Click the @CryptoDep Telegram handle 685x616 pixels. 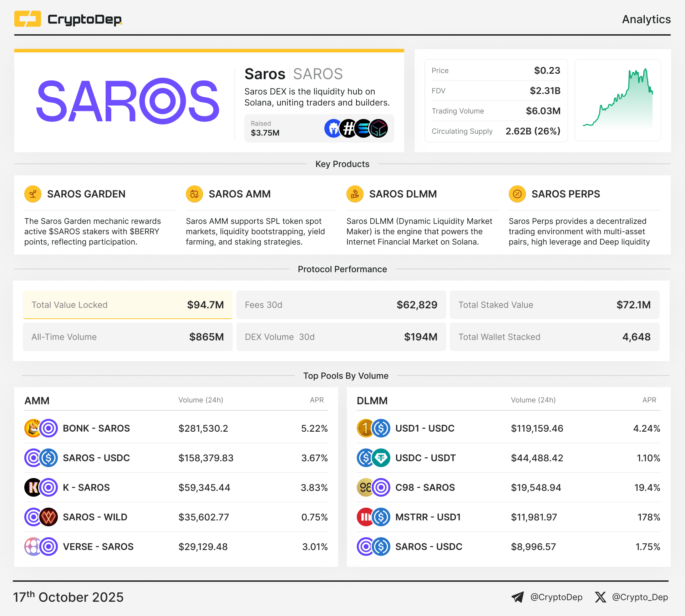coord(556,597)
